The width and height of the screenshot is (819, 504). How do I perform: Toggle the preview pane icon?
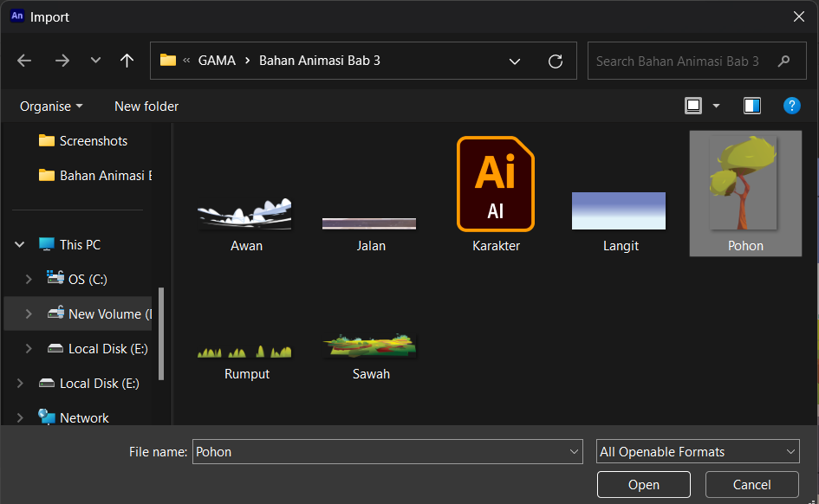[752, 106]
